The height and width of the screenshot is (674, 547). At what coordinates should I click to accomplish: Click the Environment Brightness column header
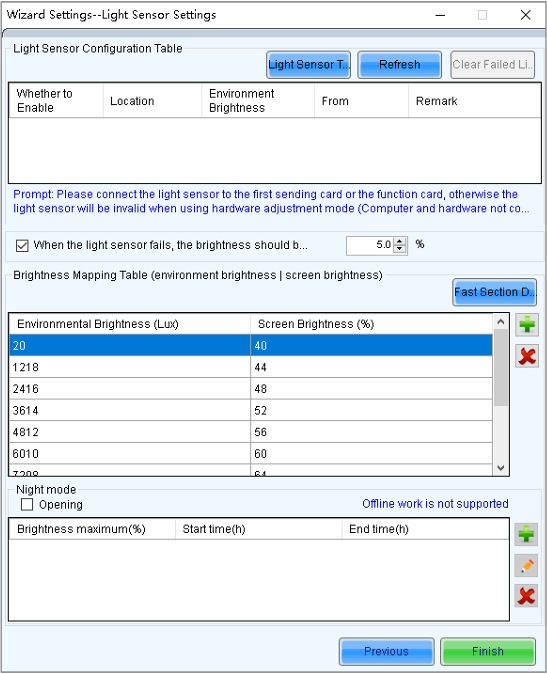258,101
